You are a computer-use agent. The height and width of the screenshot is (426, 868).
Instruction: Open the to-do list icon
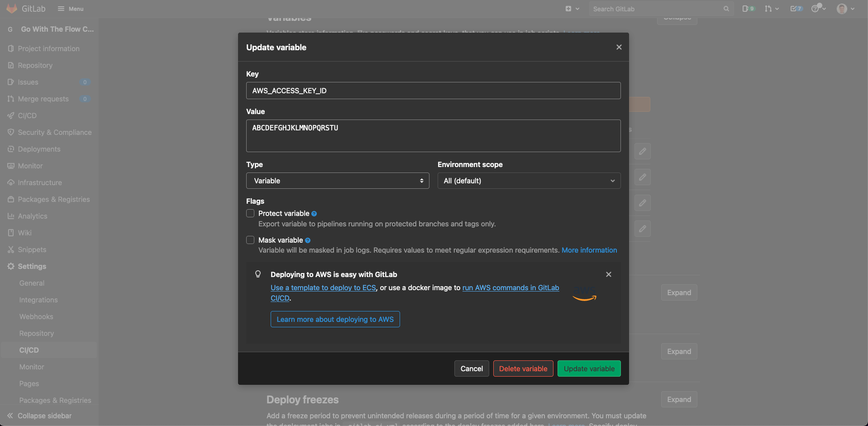click(796, 9)
